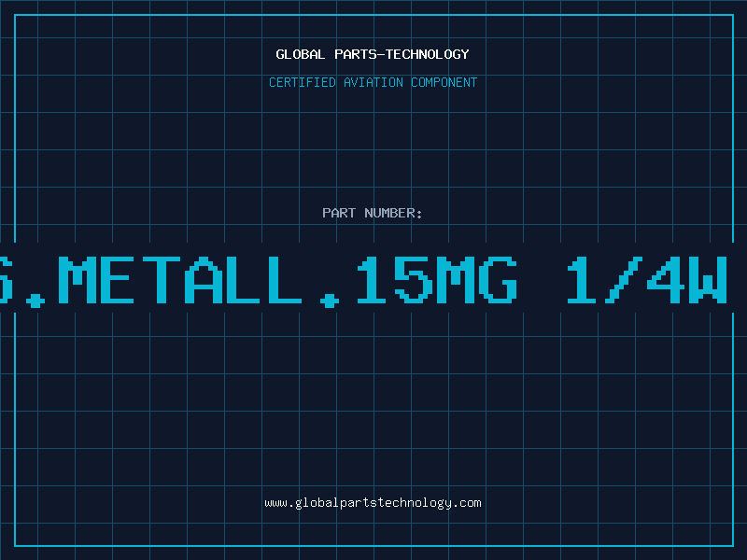
Task: Click the GLOBAL PARTS-TECHNOLOGY heading
Action: point(373,54)
